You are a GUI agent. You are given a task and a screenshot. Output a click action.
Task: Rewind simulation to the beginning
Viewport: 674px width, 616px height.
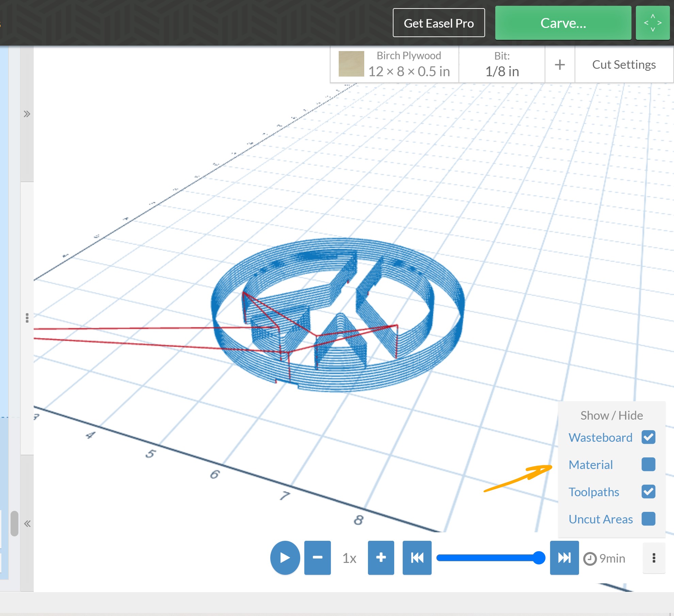pos(417,557)
